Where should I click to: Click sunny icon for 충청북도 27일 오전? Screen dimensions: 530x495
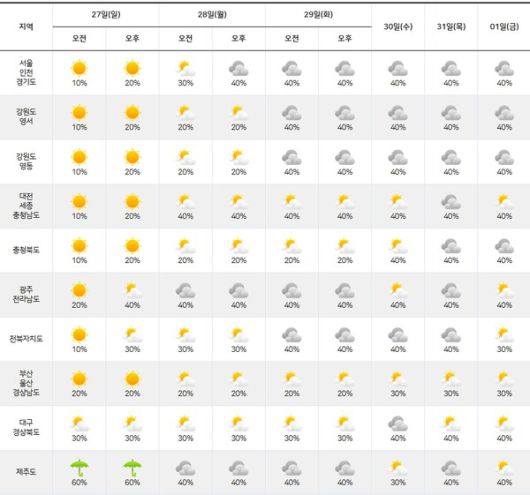pos(79,246)
